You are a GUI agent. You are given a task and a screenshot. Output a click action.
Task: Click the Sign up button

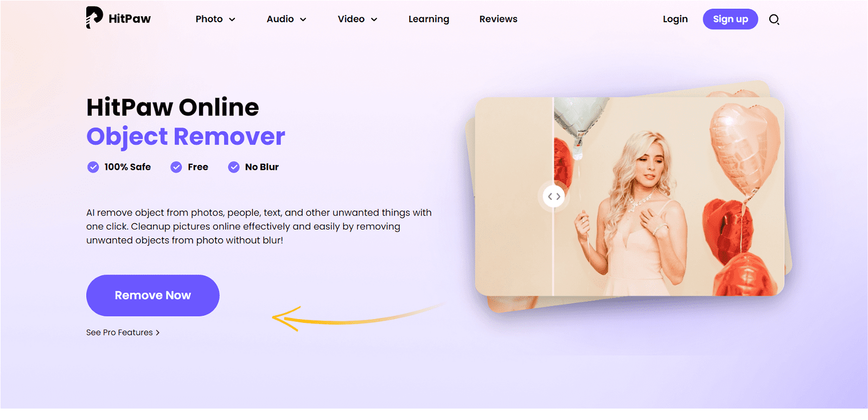point(730,19)
